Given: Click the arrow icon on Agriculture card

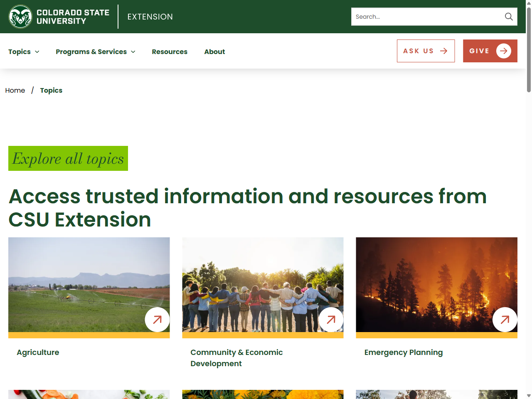Looking at the screenshot, I should coord(157,320).
